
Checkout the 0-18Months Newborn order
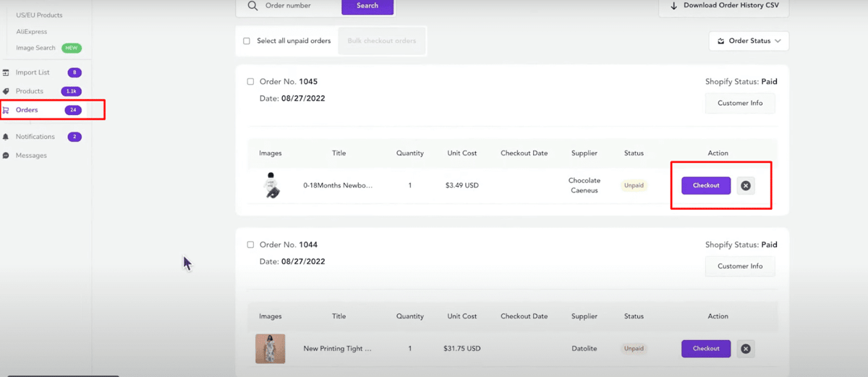[706, 185]
